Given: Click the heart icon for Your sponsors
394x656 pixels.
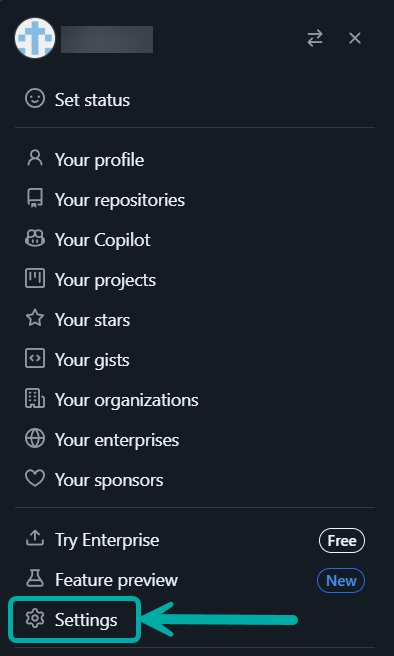Looking at the screenshot, I should pos(35,479).
